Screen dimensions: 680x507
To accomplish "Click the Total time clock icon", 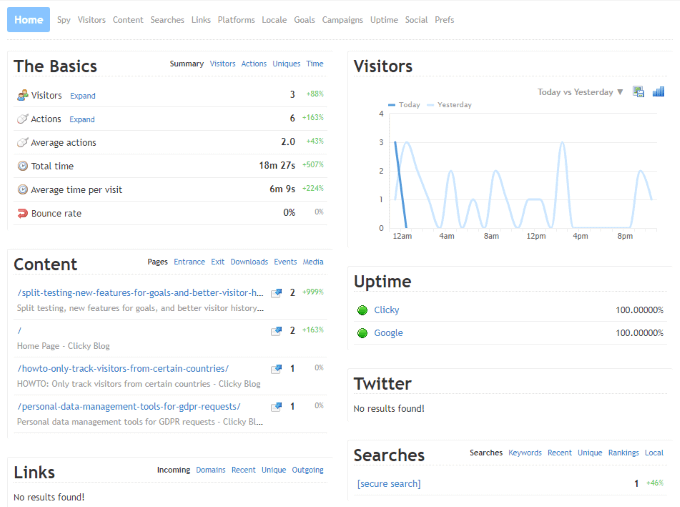I will [x=23, y=166].
